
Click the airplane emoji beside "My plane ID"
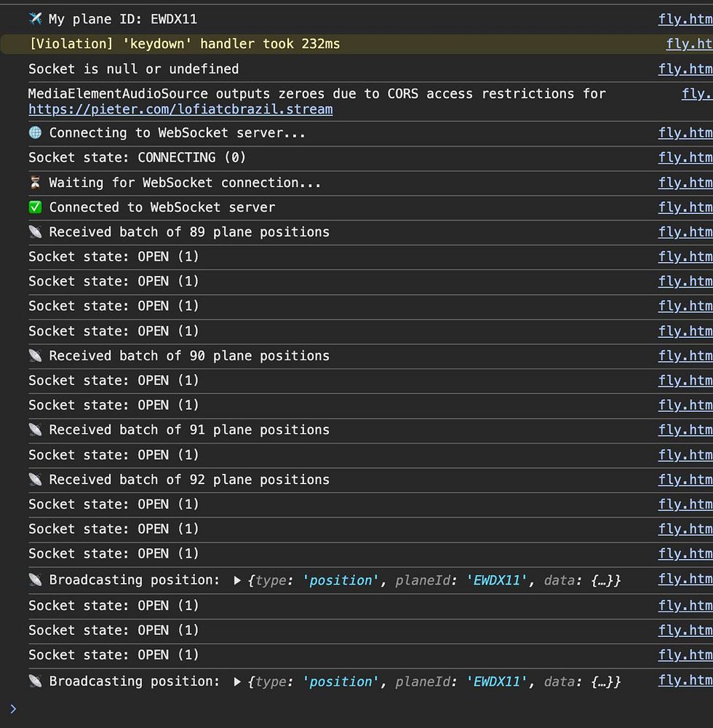(x=36, y=19)
